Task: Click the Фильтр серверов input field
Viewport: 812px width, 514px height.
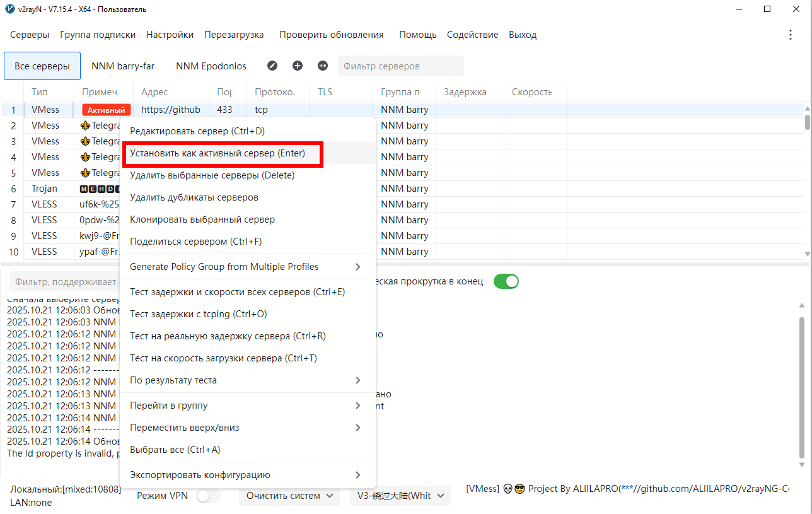Action: (400, 66)
